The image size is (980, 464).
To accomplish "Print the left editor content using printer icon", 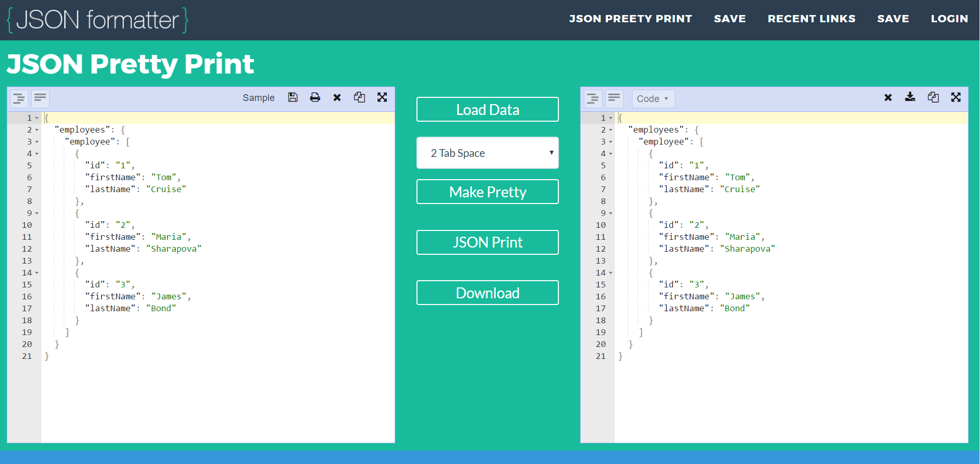I will pos(315,97).
